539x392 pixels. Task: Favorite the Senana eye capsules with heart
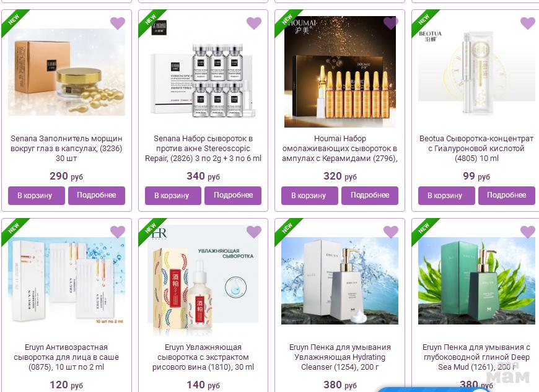pyautogui.click(x=118, y=23)
